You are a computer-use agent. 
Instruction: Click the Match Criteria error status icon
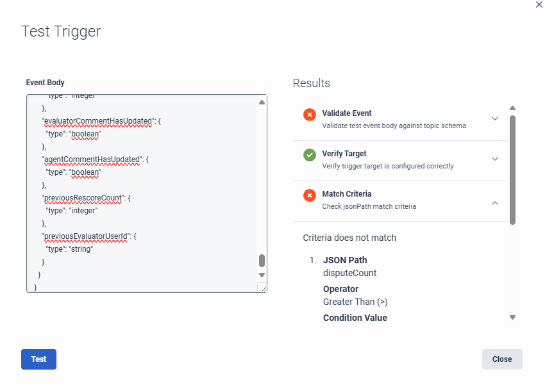(310, 195)
